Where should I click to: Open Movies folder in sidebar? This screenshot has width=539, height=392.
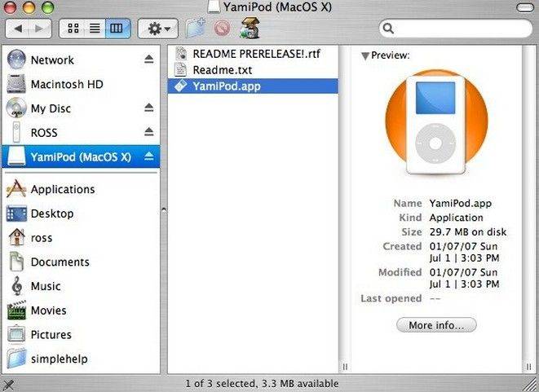[x=81, y=311]
